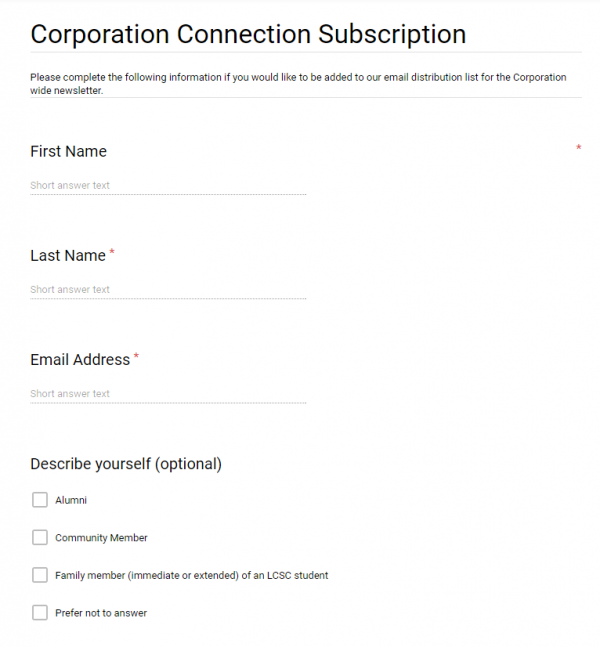Focus the Last Name short answer field

tap(168, 290)
